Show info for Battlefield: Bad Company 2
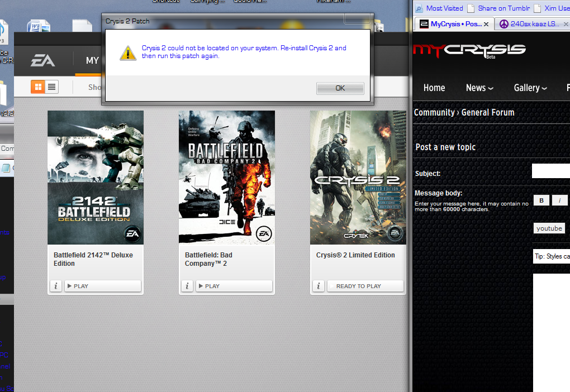The height and width of the screenshot is (392, 570). 187,286
